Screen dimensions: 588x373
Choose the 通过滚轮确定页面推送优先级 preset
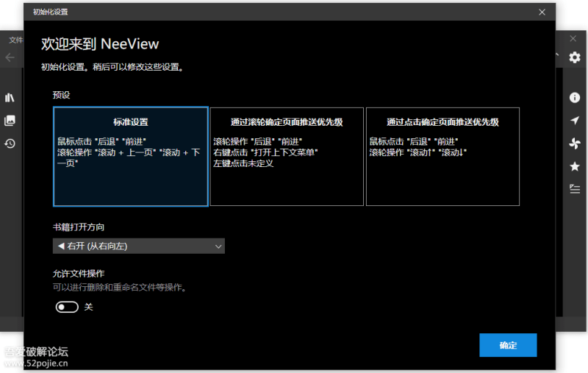[x=287, y=157]
